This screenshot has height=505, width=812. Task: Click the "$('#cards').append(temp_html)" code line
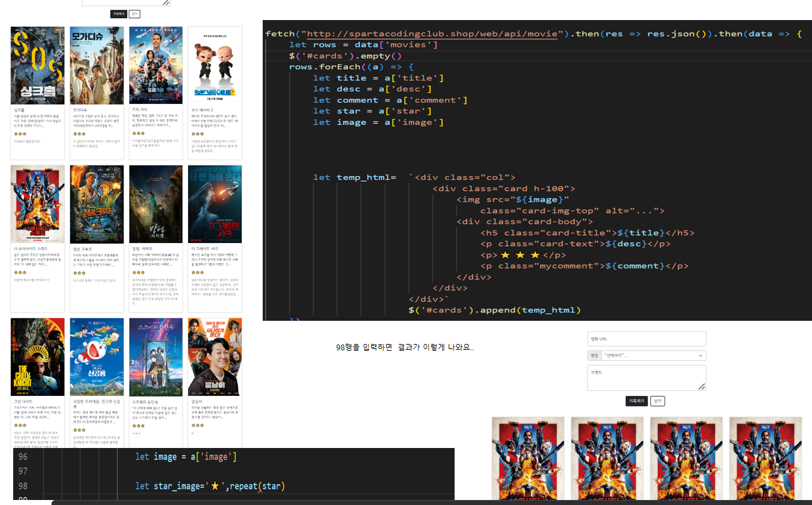tap(495, 310)
